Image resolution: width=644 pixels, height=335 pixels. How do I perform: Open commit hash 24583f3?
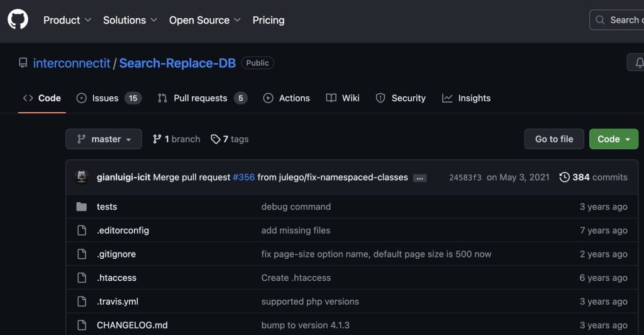point(465,178)
